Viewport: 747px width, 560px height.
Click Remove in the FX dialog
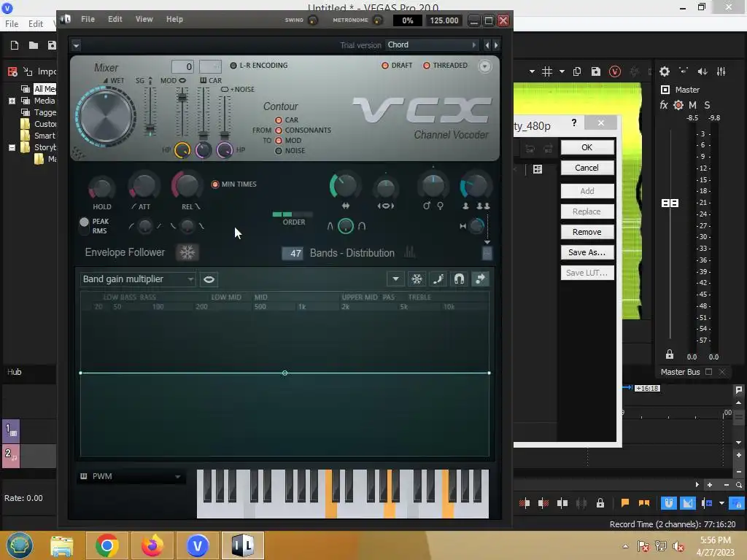click(587, 232)
